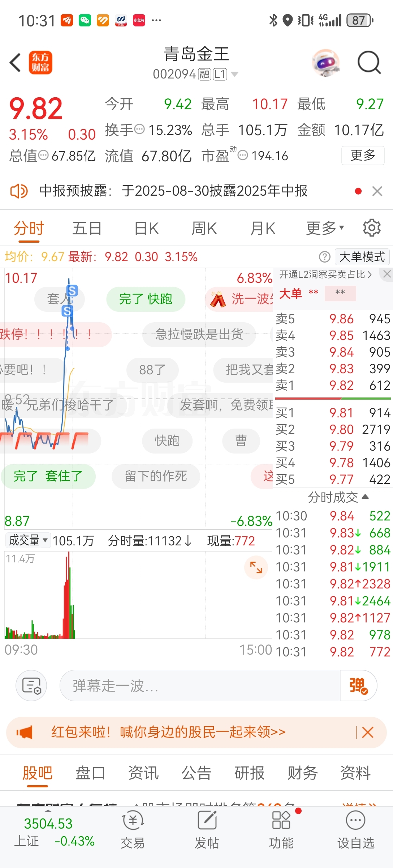Open the 资讯 tab
This screenshot has height=868, width=393.
click(x=143, y=773)
